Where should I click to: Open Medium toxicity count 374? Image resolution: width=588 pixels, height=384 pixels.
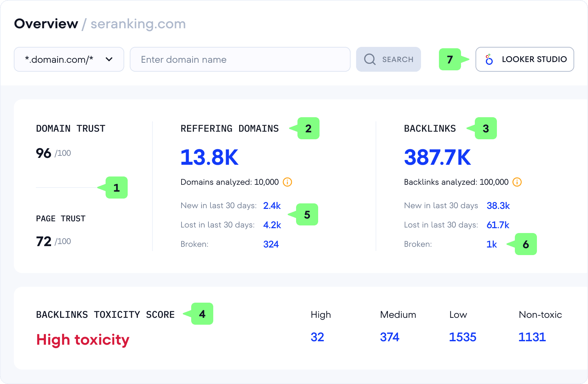(x=390, y=337)
